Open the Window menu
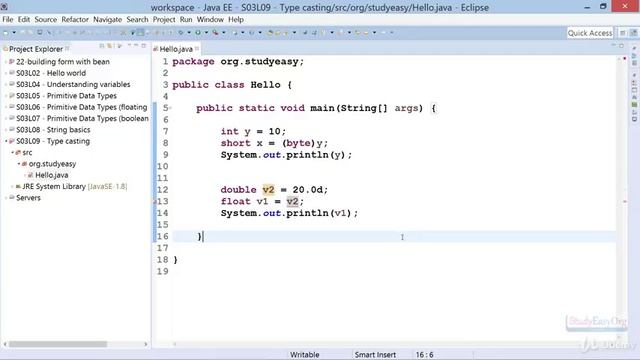The width and height of the screenshot is (640, 360). coord(210,19)
